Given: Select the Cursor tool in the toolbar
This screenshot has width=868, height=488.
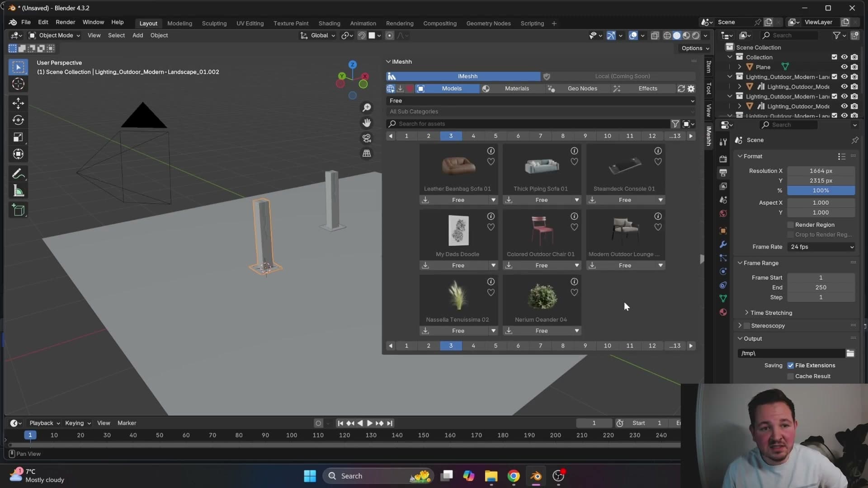Looking at the screenshot, I should 18,84.
